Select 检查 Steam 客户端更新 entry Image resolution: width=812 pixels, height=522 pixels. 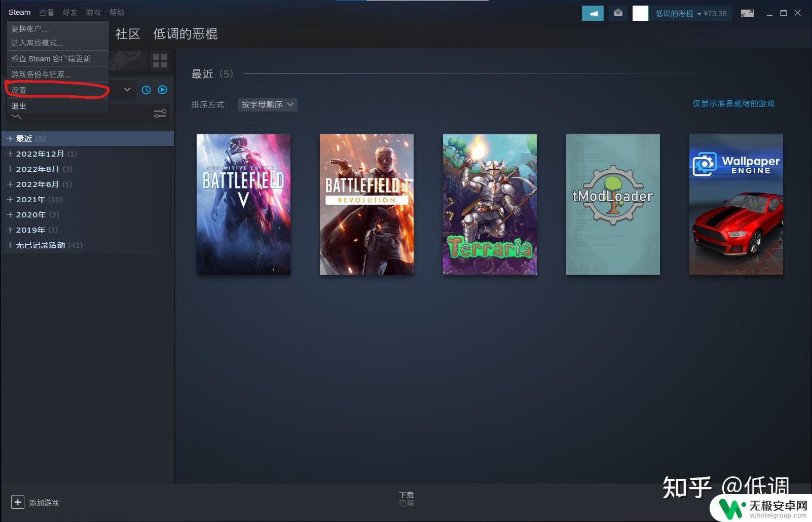pos(58,59)
